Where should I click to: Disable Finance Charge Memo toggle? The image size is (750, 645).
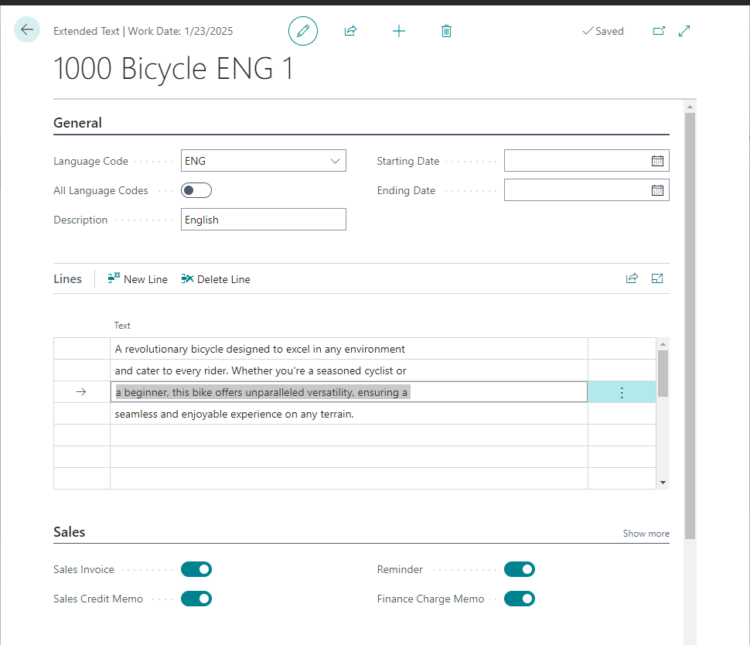coord(519,599)
